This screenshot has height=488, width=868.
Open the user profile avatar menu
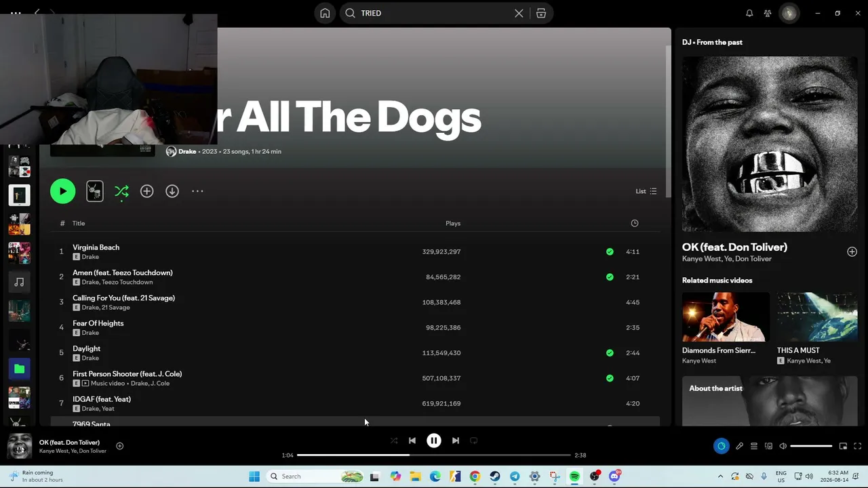789,13
